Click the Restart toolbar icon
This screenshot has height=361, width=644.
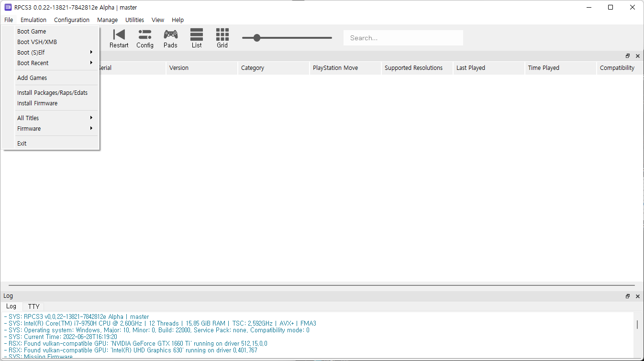click(119, 38)
